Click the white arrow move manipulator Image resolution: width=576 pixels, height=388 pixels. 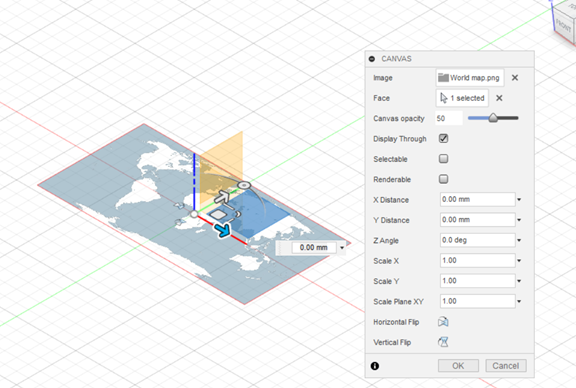point(222,197)
